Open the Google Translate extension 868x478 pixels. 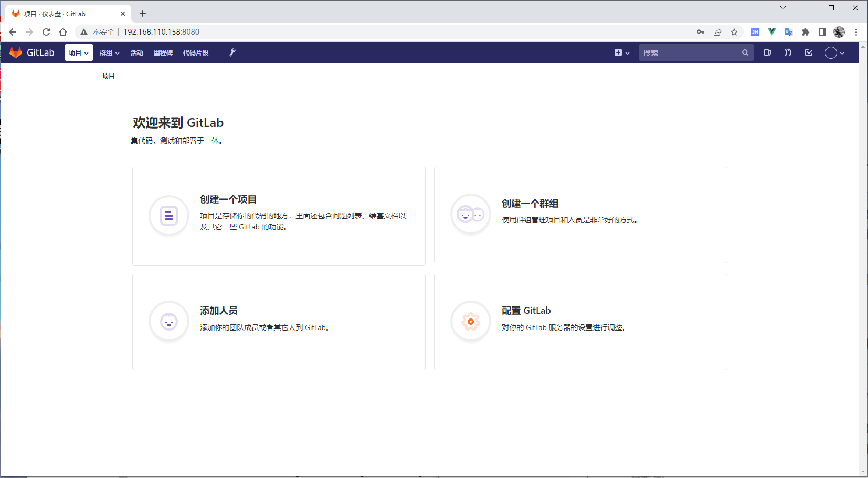click(x=789, y=32)
